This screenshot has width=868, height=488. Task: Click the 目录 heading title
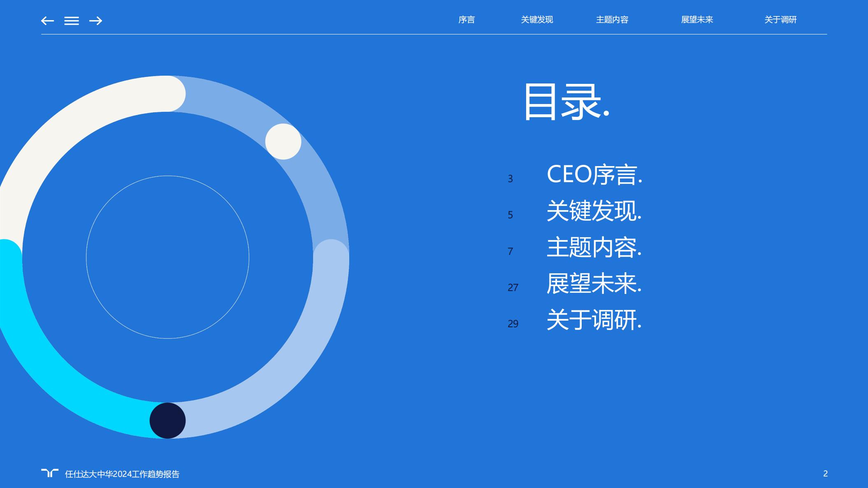566,102
